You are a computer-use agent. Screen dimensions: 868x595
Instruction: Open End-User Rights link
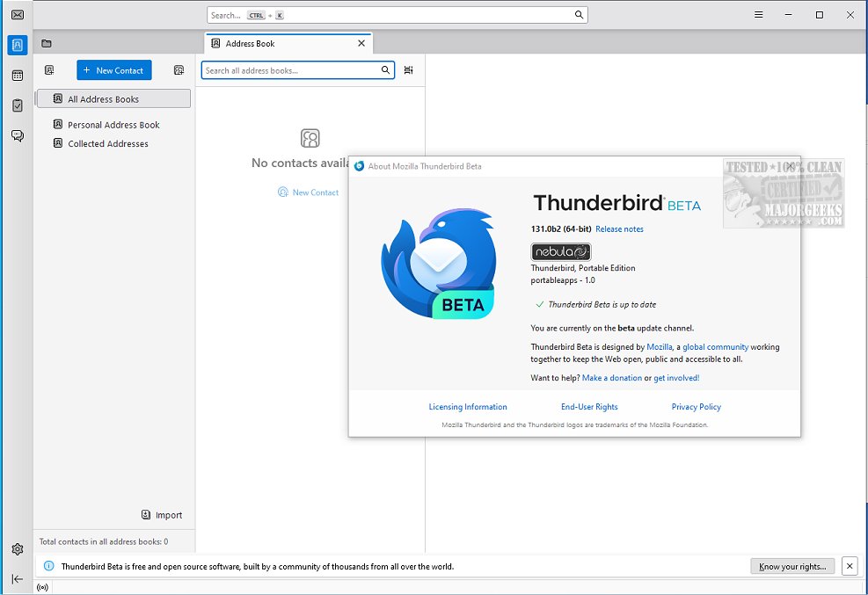point(589,407)
